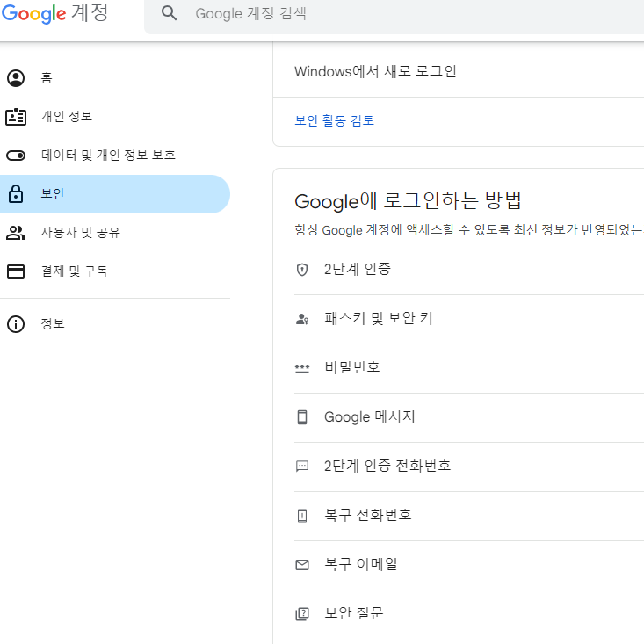Viewport: 644px width, 644px height.
Task: Click the 복구 전화번호 phone alert icon
Action: point(302,516)
